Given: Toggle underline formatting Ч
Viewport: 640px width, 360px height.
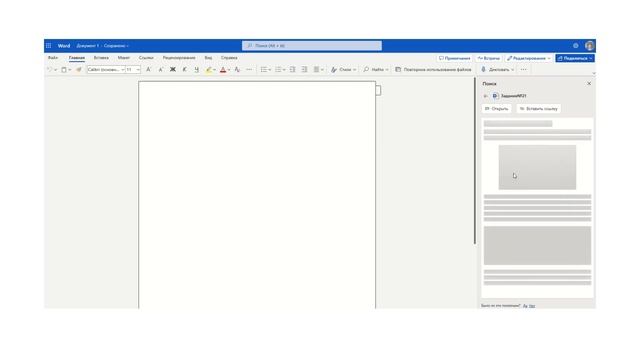Looking at the screenshot, I should (196, 70).
